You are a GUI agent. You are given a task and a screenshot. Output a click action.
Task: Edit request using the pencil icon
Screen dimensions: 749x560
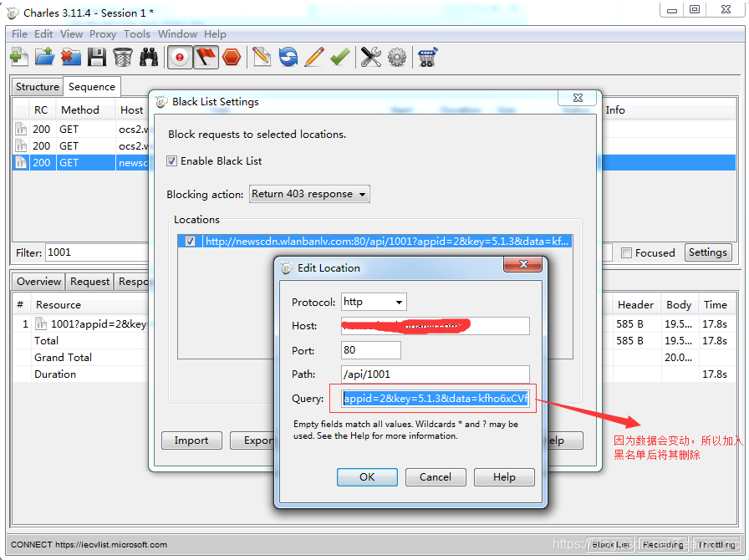pos(313,58)
